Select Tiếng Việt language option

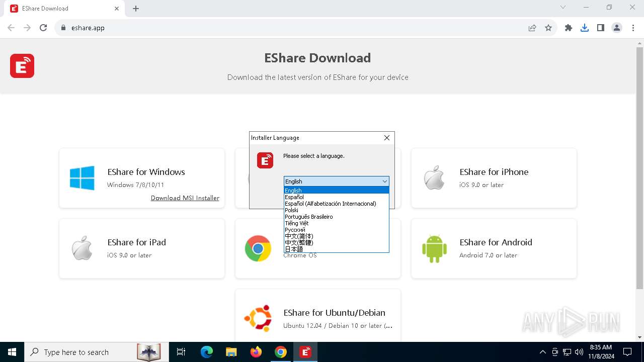pos(336,223)
